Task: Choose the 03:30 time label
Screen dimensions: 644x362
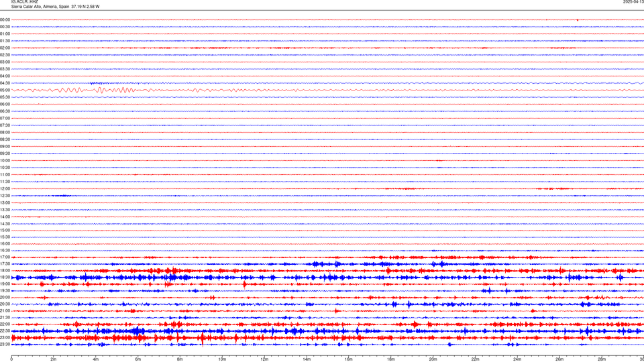Action: 5,69
